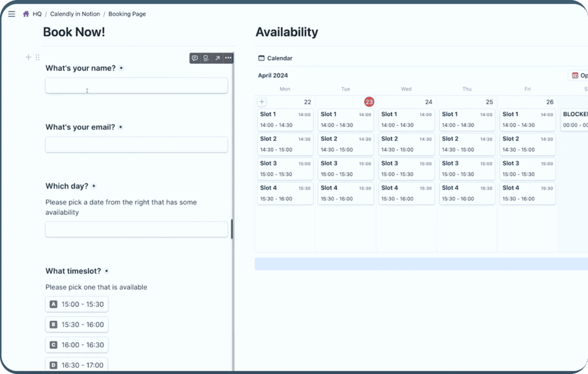Open embed more options ellipsis
Screen dimensions: 588x374
[x=228, y=58]
